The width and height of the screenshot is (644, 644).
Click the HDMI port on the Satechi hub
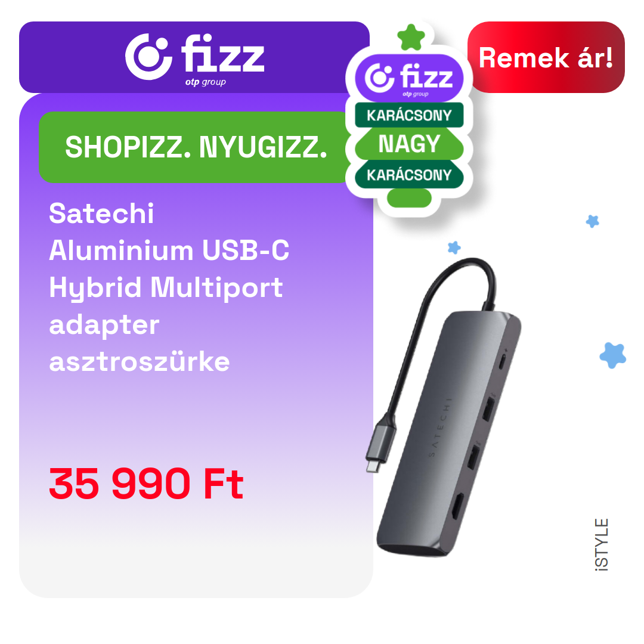click(x=457, y=506)
